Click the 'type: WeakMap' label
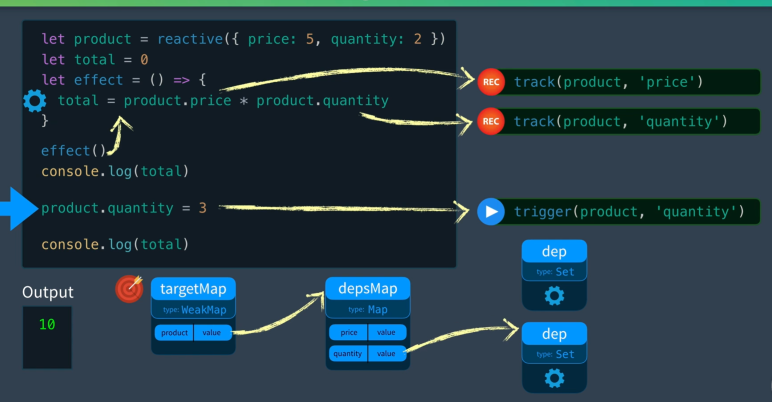Image resolution: width=772 pixels, height=402 pixels. 194,310
